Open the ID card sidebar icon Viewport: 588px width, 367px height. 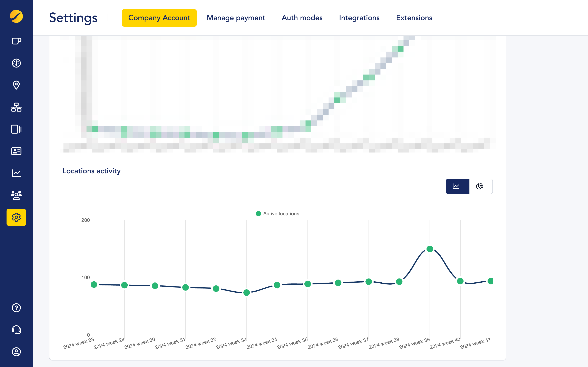pyautogui.click(x=16, y=151)
